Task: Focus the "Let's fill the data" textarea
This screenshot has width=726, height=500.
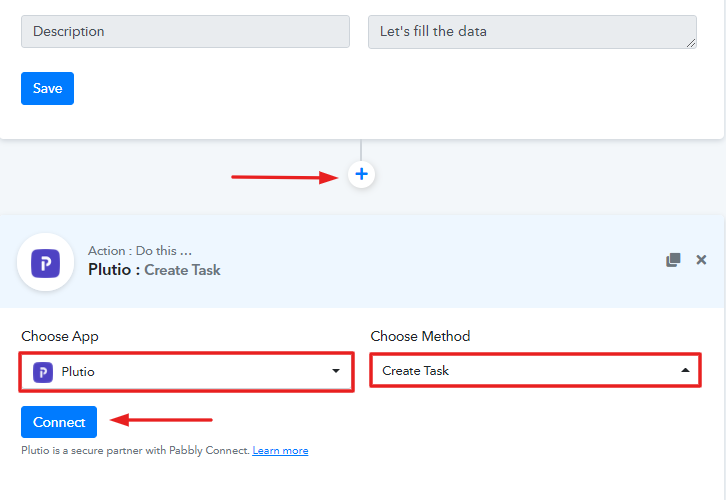Action: point(532,31)
